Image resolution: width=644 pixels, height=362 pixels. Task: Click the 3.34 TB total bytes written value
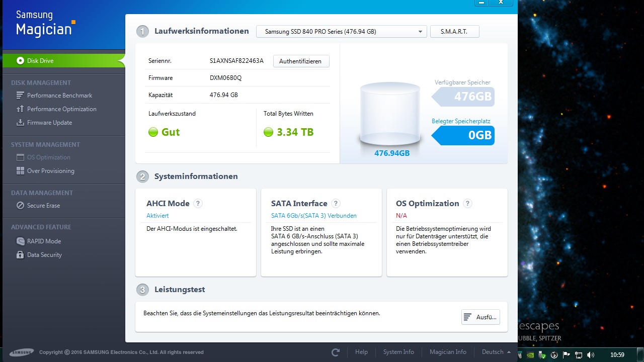295,132
